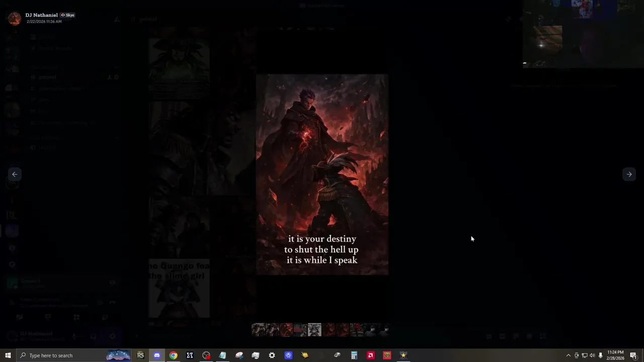The width and height of the screenshot is (644, 362).
Task: Open the clock showing 11:24 PM
Action: tap(615, 355)
